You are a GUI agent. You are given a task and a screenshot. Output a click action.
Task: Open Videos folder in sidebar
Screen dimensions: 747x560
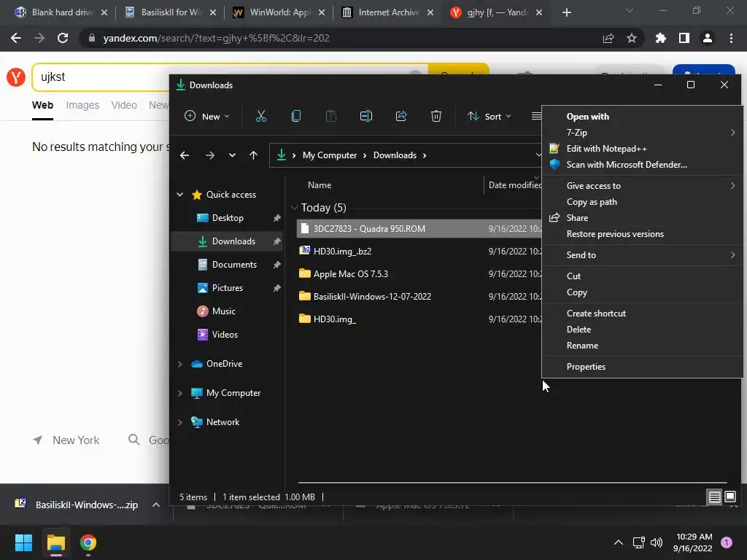coord(228,334)
